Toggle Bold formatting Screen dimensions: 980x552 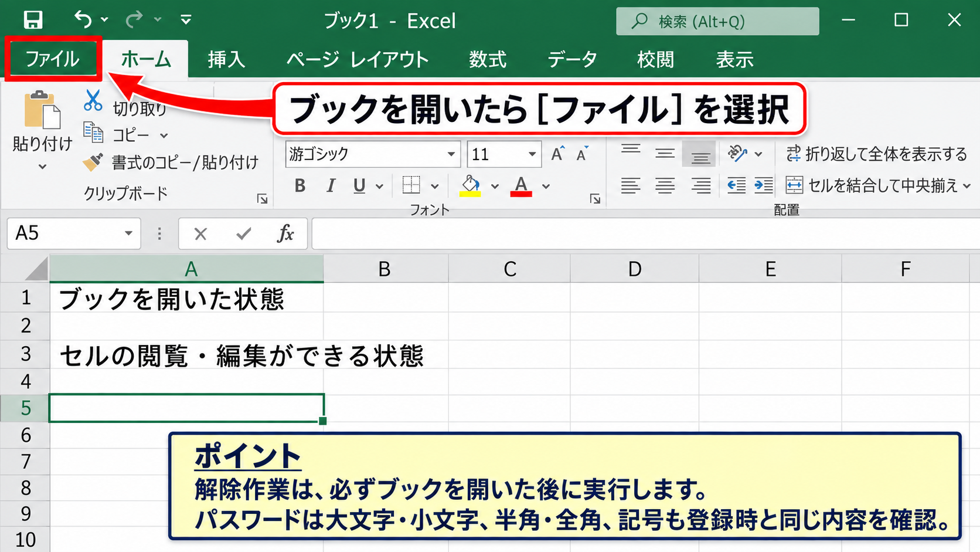pos(300,186)
